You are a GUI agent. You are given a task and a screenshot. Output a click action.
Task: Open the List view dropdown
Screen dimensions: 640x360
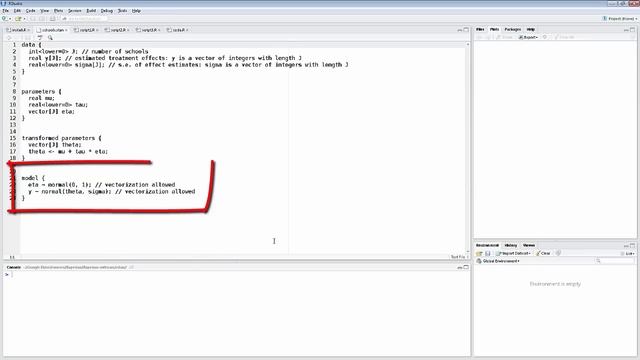[x=628, y=253]
